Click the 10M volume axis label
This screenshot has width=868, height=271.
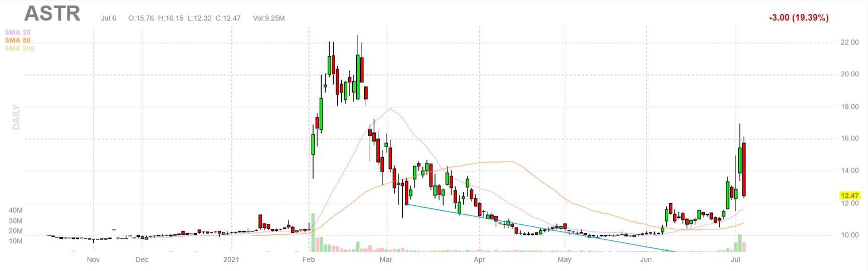tap(16, 241)
